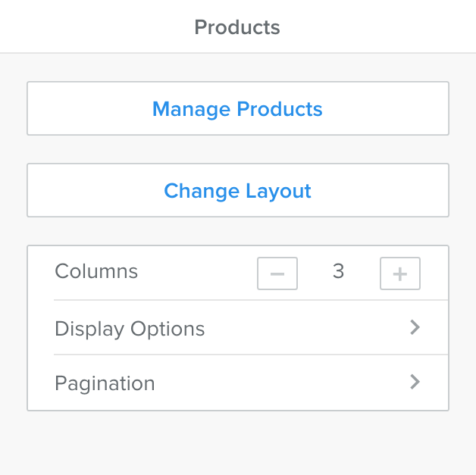
Task: Open Display Options submenu
Action: pos(238,328)
